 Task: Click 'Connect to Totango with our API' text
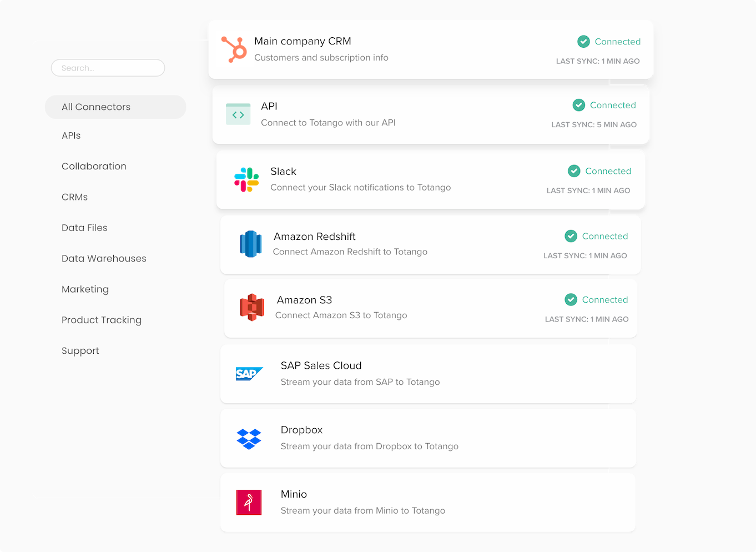tap(328, 123)
